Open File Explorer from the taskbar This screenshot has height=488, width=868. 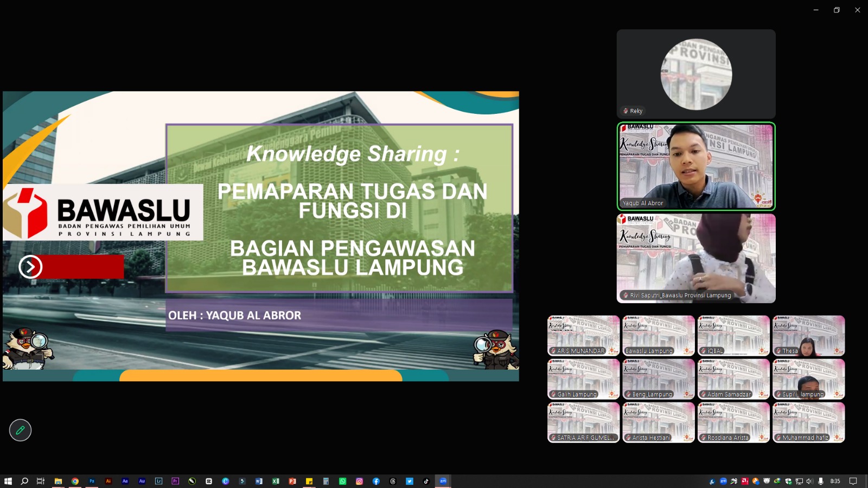(x=58, y=481)
